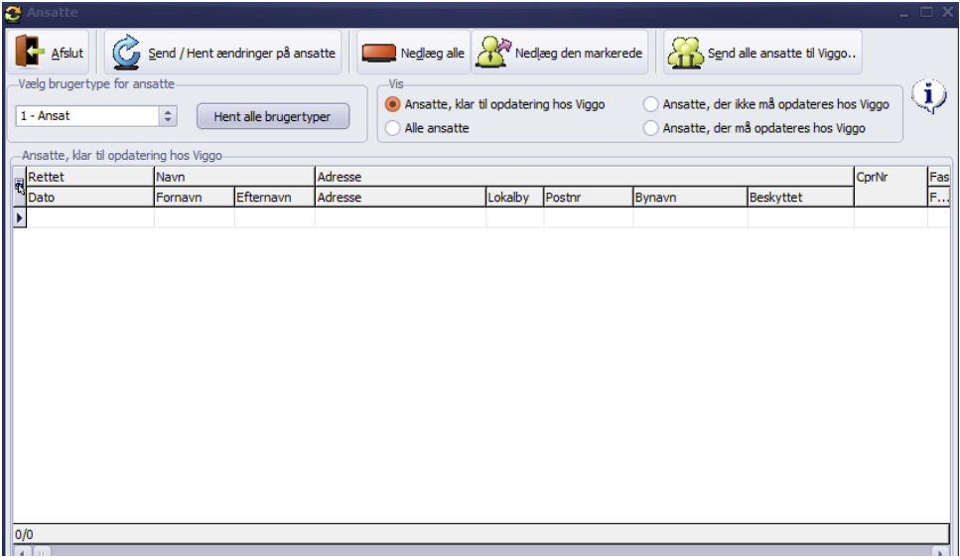The height and width of the screenshot is (560, 960).
Task: Click the grid selector icon beside Rettet
Action: [19, 186]
